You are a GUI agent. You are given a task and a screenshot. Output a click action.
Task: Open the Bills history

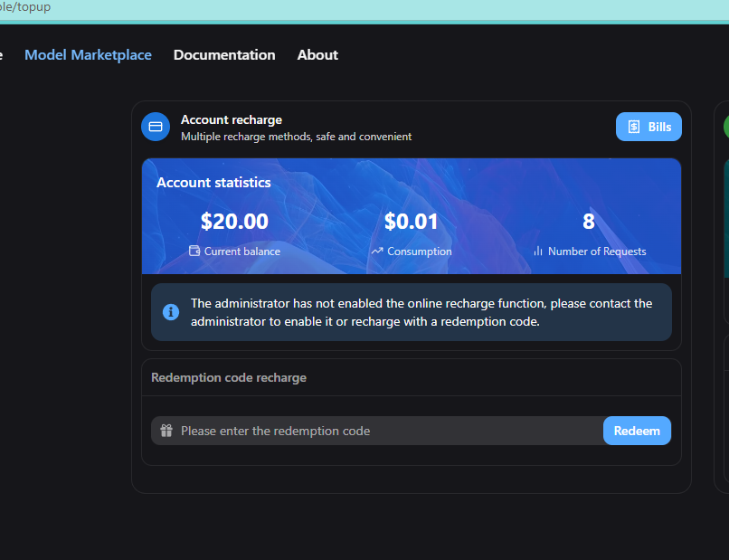click(649, 127)
